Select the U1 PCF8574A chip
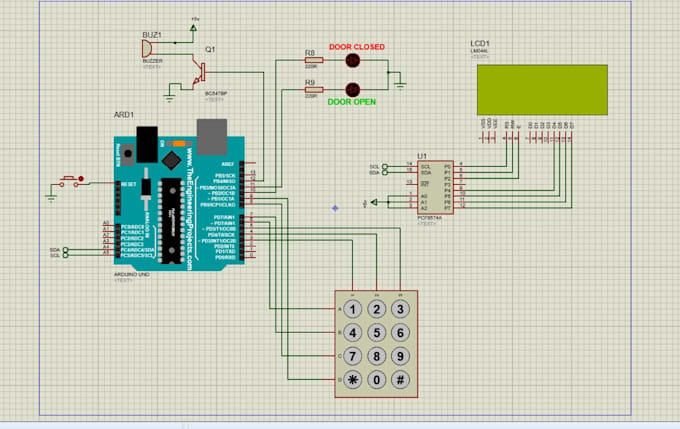 coord(435,187)
